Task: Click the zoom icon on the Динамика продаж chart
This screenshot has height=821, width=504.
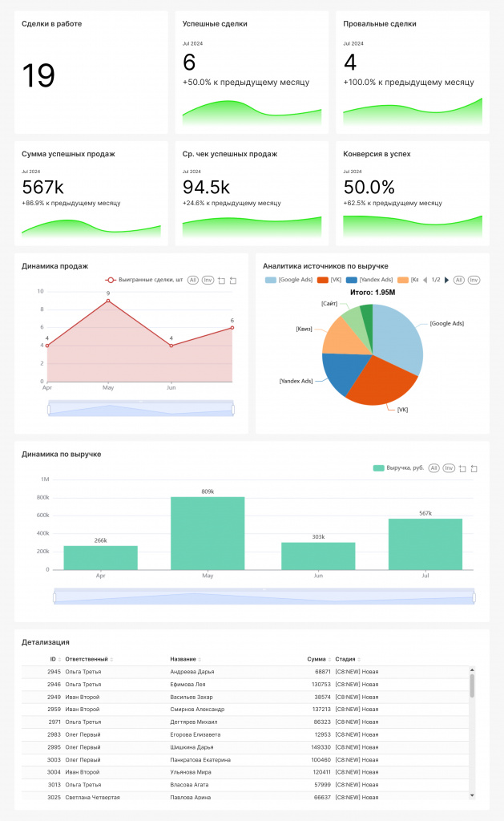Action: [221, 280]
